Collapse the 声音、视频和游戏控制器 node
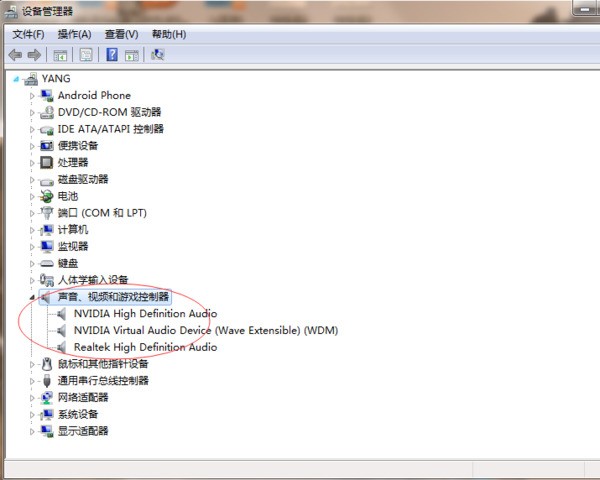 pos(32,297)
